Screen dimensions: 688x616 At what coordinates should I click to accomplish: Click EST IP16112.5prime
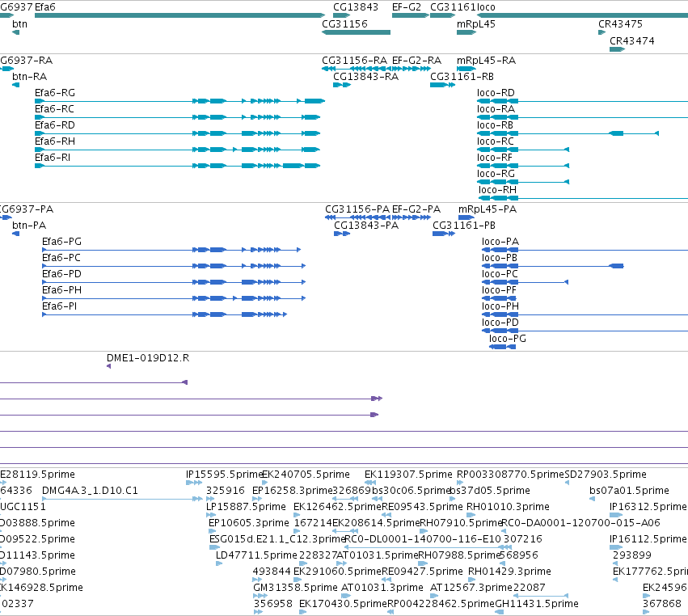[x=648, y=540]
